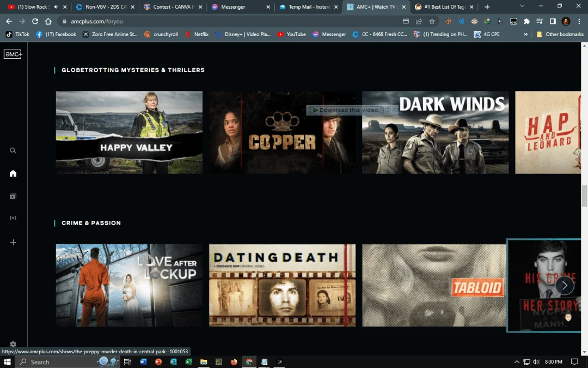This screenshot has width=588, height=368.
Task: Open the Dark Winds show thumbnail
Action: 436,132
